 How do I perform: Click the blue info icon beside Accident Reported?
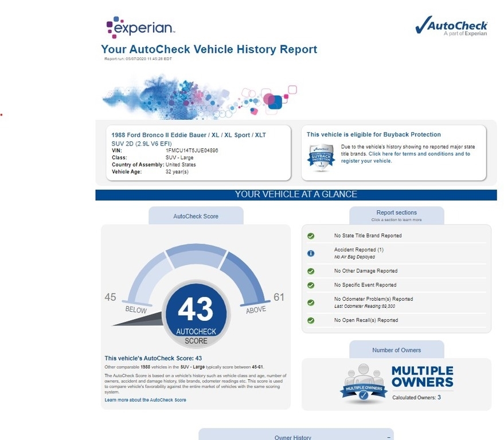pos(311,253)
